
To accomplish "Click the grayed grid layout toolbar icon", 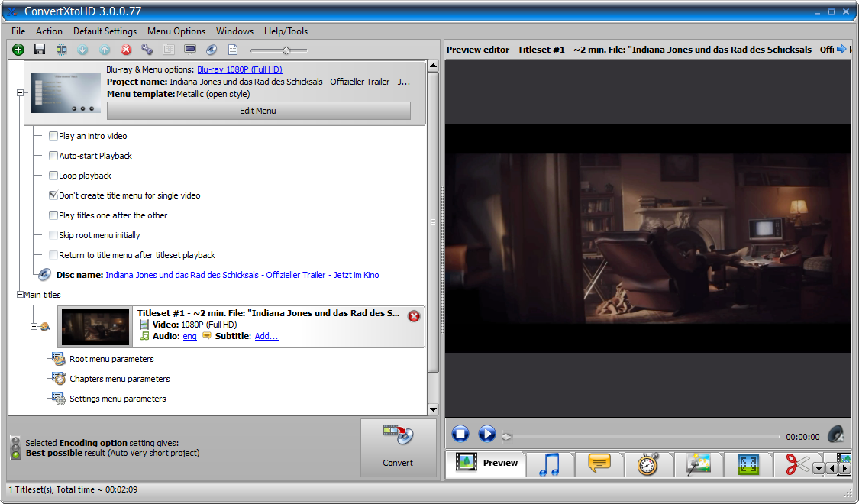I will (x=169, y=50).
